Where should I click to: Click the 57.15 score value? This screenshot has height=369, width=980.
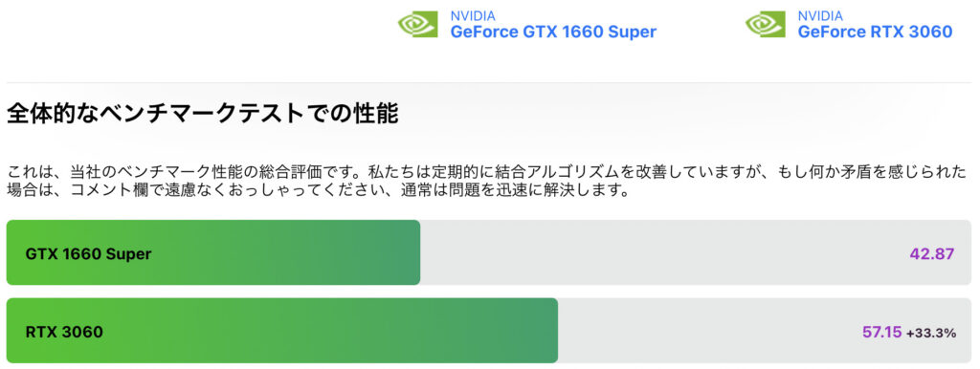click(x=881, y=332)
